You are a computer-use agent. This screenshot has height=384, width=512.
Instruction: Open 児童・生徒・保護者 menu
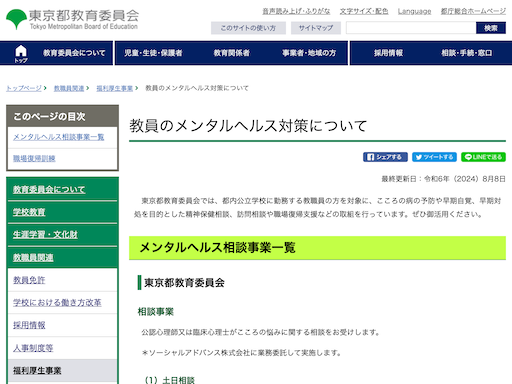tap(153, 53)
